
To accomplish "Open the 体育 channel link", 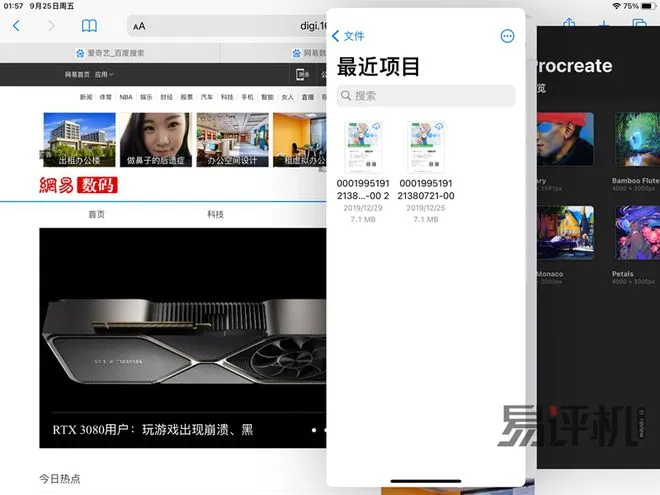I will click(x=106, y=97).
